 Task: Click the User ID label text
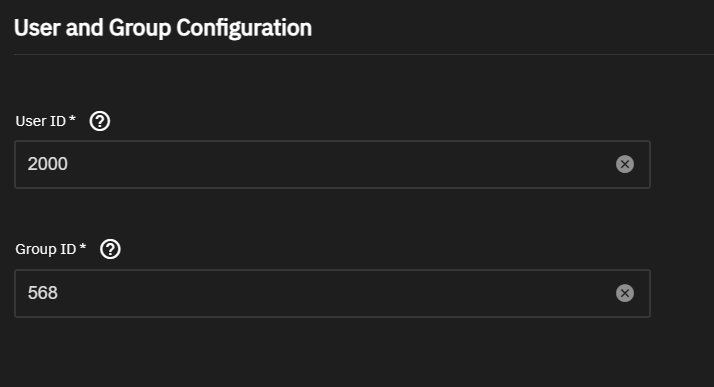point(41,121)
